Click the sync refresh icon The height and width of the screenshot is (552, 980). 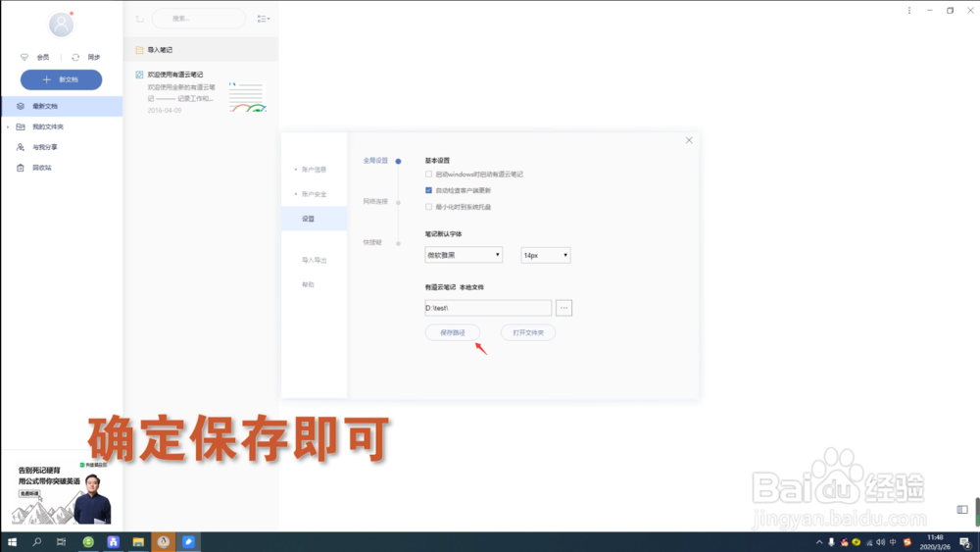[75, 57]
